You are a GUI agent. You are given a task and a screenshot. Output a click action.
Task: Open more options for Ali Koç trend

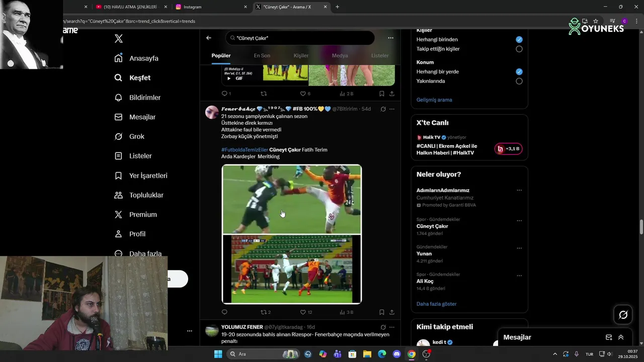click(x=519, y=276)
